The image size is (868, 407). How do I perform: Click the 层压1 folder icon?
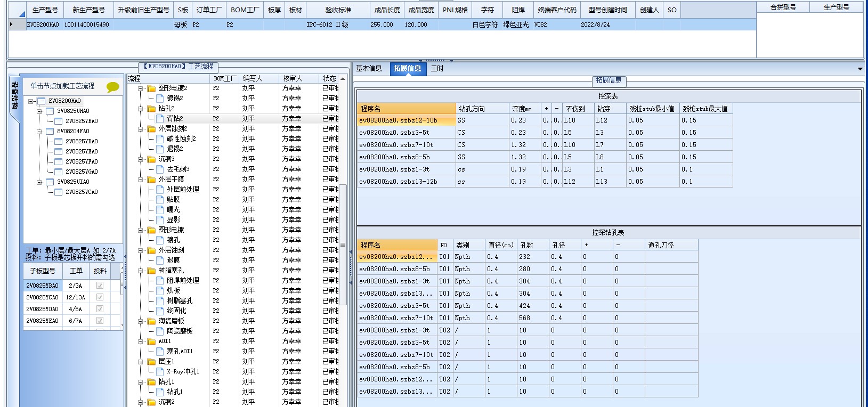151,362
